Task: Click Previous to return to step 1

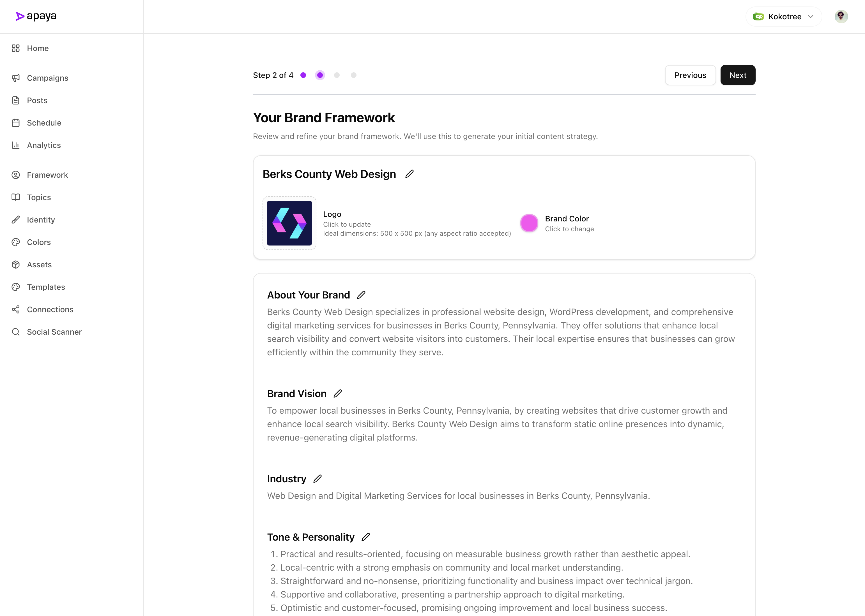Action: pyautogui.click(x=690, y=75)
